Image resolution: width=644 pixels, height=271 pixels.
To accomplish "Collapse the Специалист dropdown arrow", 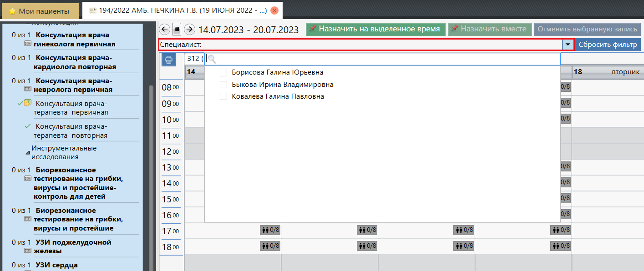I will 568,45.
